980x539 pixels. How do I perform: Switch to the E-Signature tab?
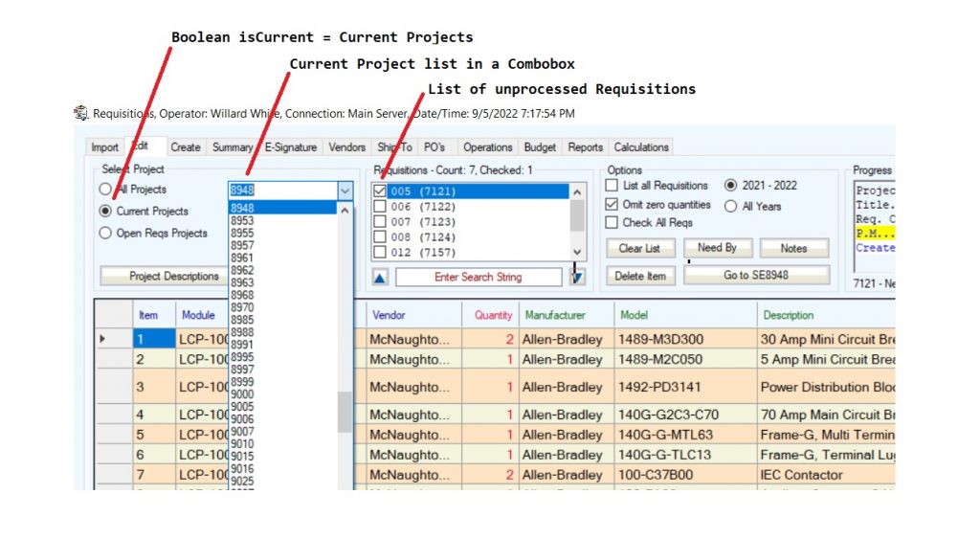tap(290, 147)
